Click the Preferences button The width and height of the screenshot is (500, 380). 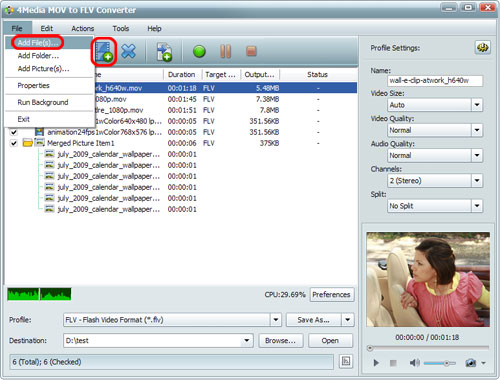click(x=332, y=294)
